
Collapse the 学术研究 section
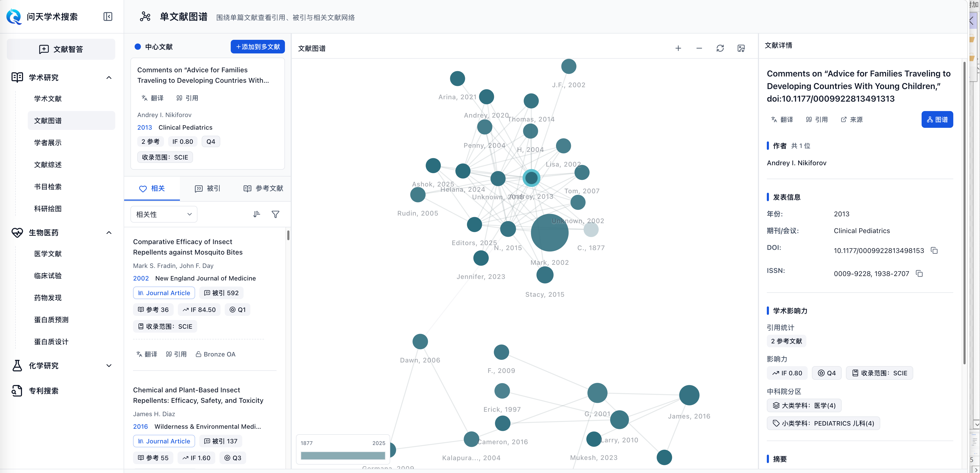point(109,78)
